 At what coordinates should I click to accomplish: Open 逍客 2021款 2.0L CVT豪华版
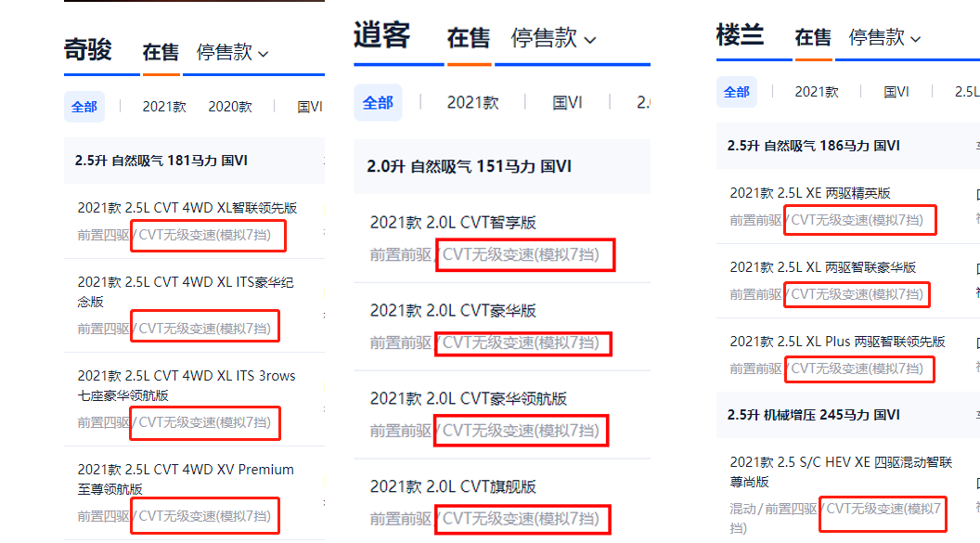pos(453,311)
